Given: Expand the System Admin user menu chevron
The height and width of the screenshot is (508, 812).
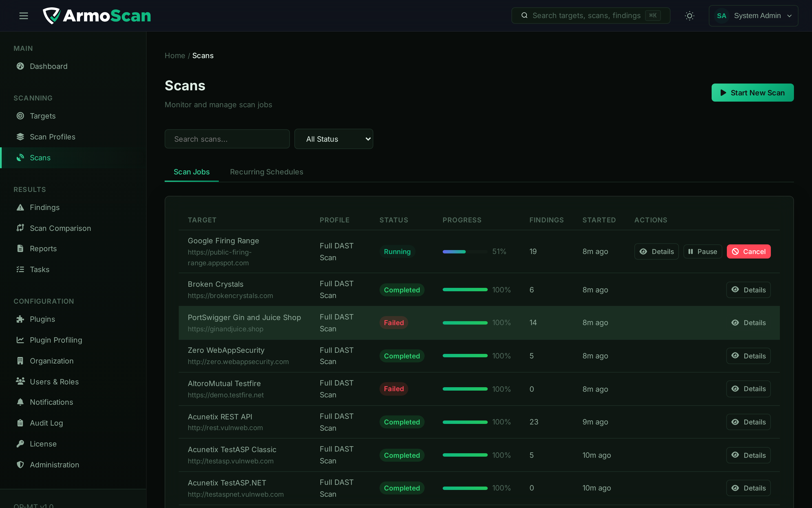Looking at the screenshot, I should [789, 16].
